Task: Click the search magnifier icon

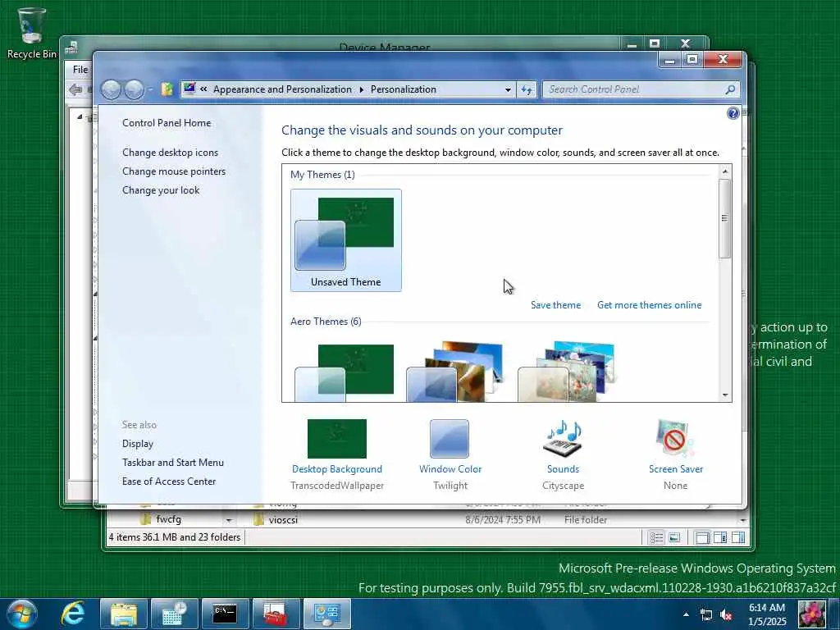Action: (x=730, y=89)
